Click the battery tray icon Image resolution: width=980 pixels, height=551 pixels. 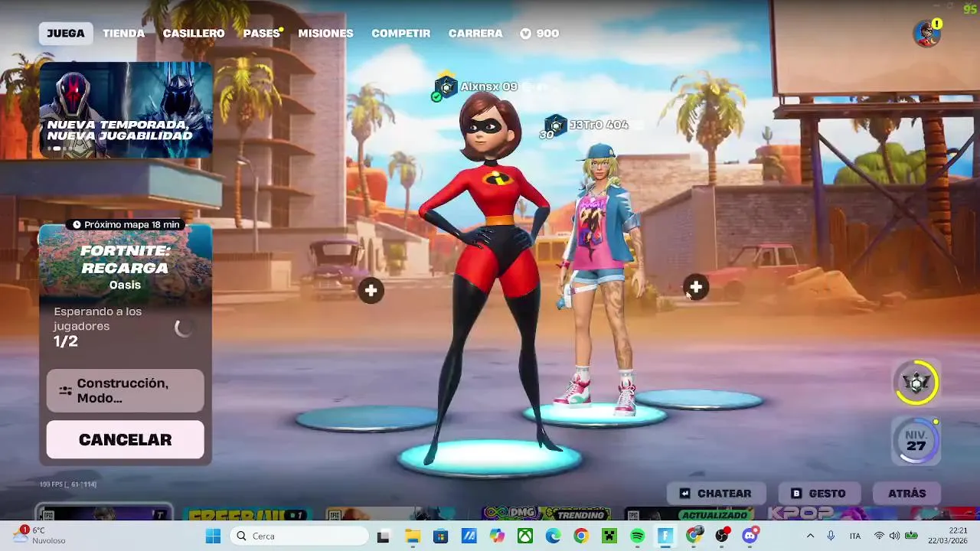911,536
